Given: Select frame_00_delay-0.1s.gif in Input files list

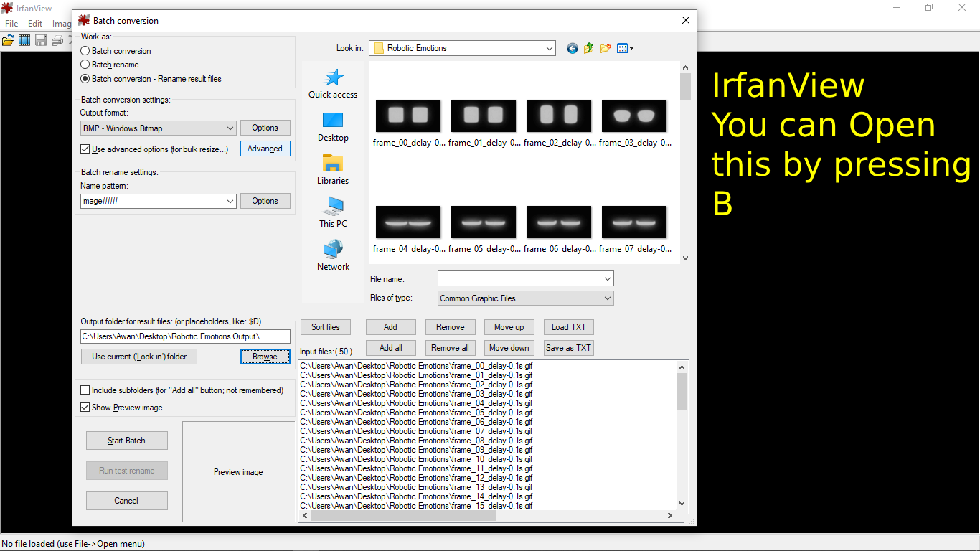Looking at the screenshot, I should tap(416, 366).
